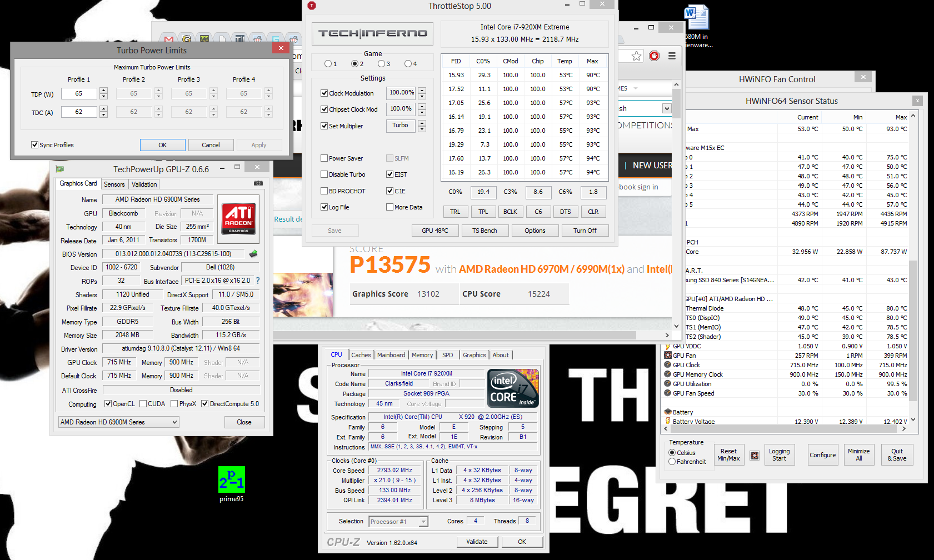The width and height of the screenshot is (934, 560).
Task: Click the bookmark star in the browser
Action: (x=637, y=56)
